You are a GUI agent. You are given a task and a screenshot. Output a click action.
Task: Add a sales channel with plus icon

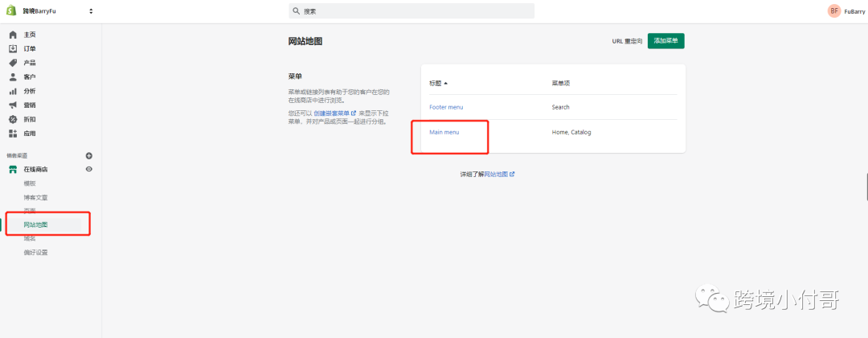(x=89, y=155)
